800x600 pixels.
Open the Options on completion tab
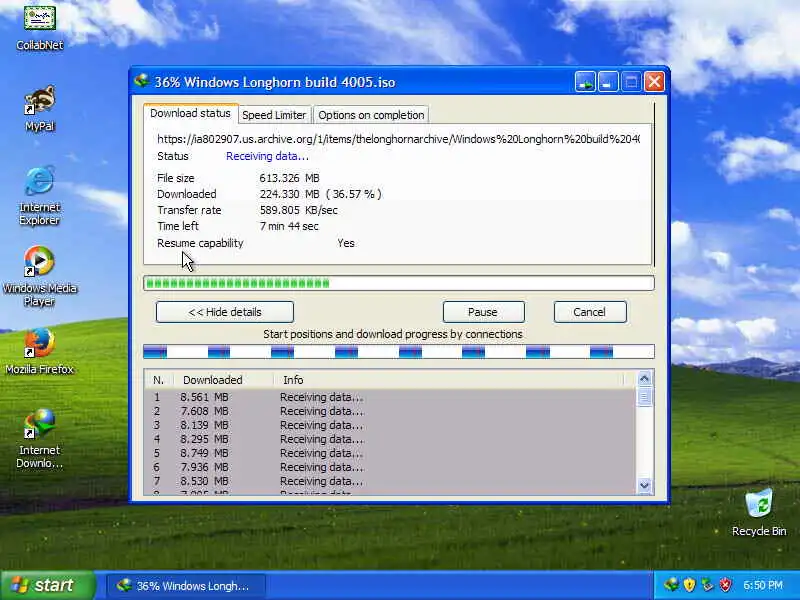371,115
